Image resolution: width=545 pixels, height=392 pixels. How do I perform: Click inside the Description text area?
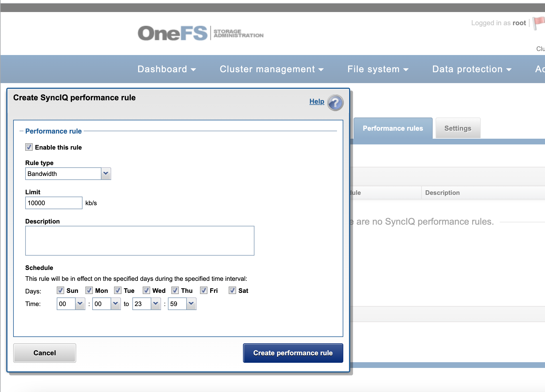coord(140,241)
